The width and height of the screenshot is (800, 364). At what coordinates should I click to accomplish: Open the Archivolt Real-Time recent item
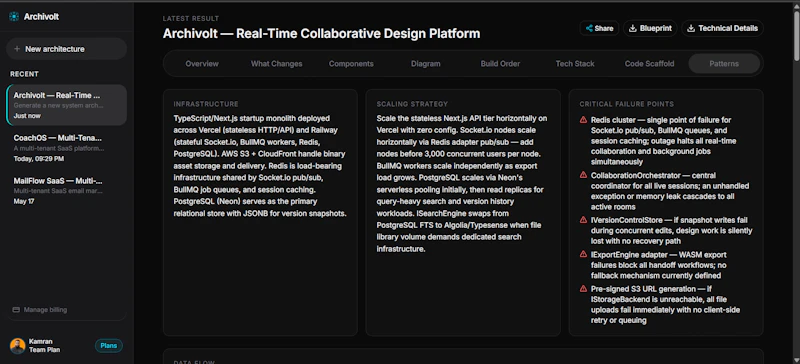(66, 105)
